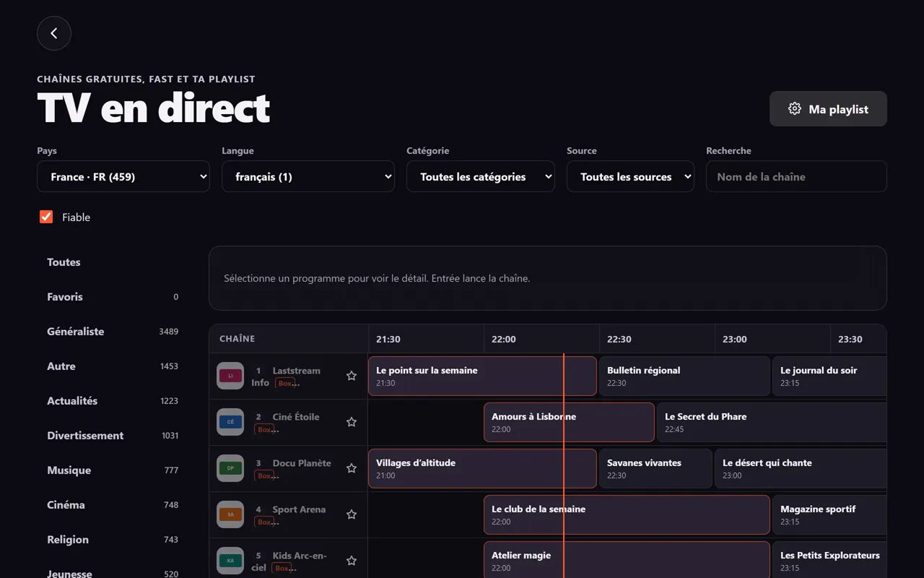Select the Cinéma category
This screenshot has height=578, width=924.
113,505
